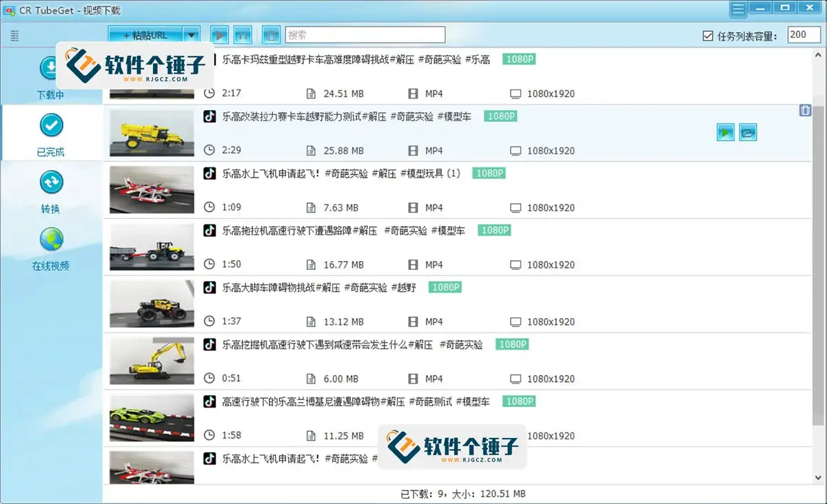
Task: Switch to the 下载中 tab
Action: tap(50, 77)
